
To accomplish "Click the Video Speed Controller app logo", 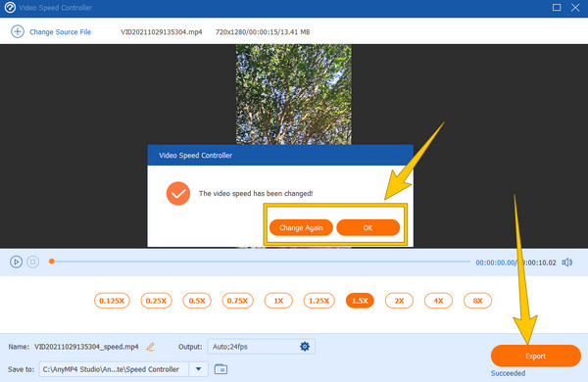I will pyautogui.click(x=10, y=8).
